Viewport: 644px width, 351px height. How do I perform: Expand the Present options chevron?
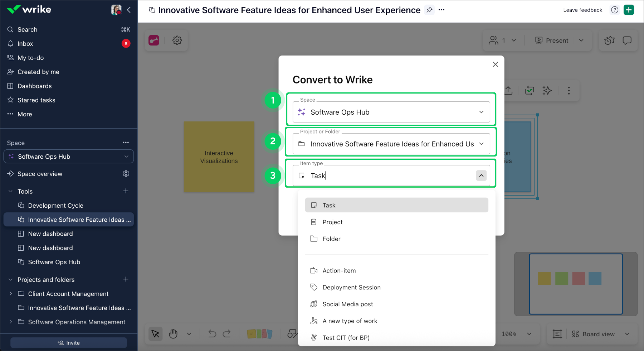pos(581,40)
